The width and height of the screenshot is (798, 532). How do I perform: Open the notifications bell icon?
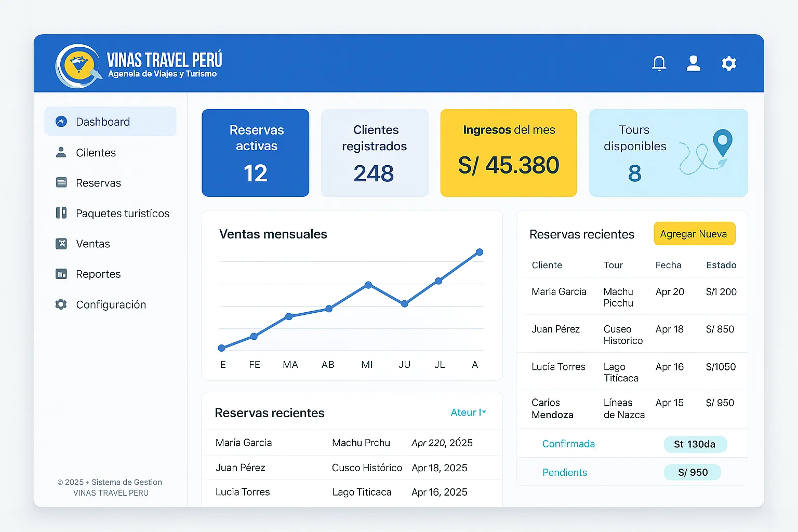point(659,63)
